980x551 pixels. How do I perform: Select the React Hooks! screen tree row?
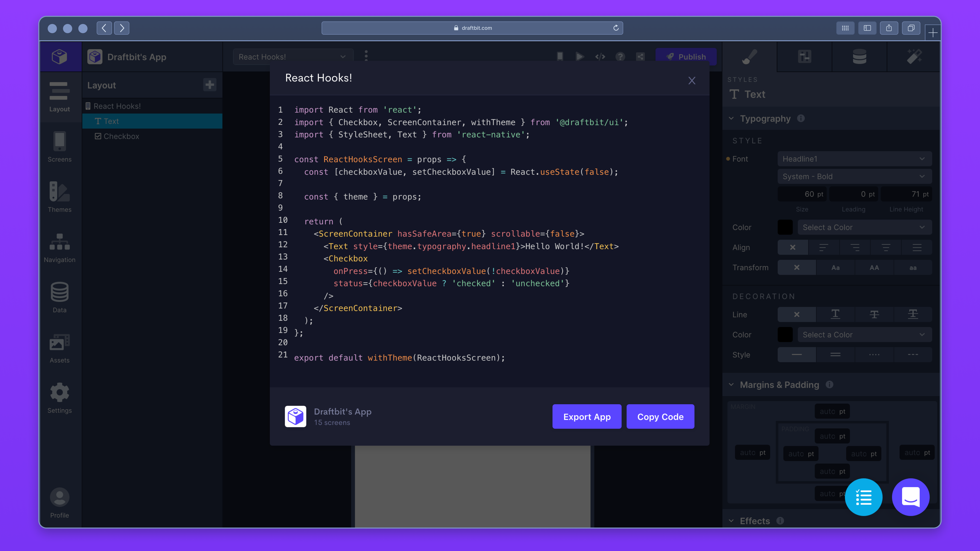(x=152, y=106)
